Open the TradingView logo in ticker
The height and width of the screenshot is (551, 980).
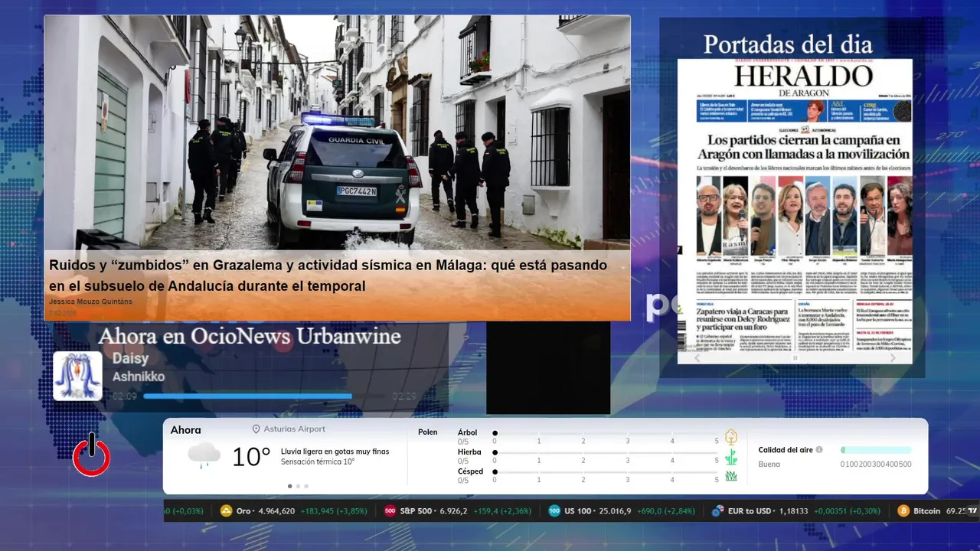pos(972,511)
